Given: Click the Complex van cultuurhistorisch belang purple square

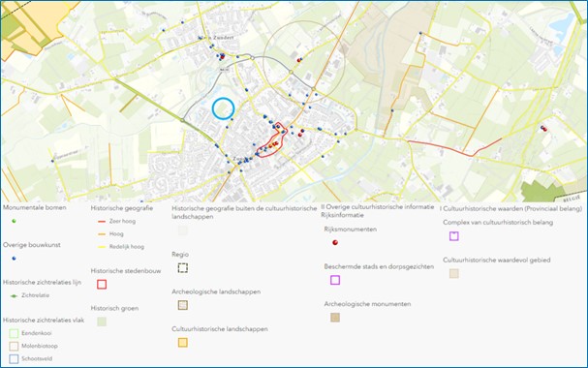Looking at the screenshot, I should coord(454,236).
